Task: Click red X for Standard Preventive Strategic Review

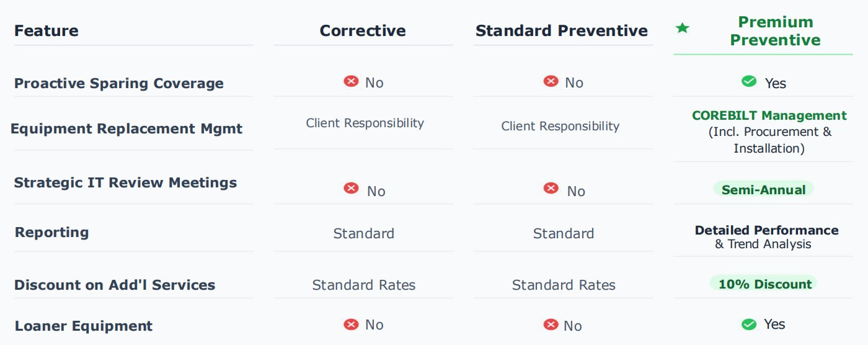Action: (551, 188)
